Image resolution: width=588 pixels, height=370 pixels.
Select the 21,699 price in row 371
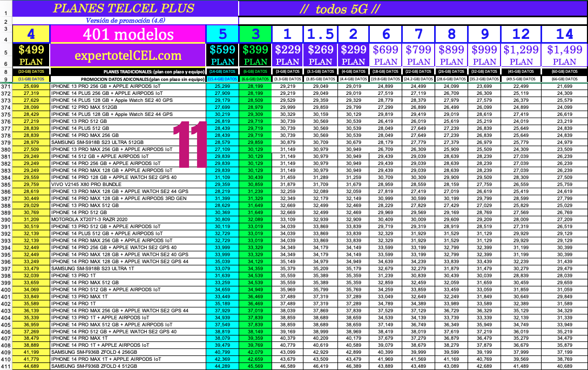[564, 86]
